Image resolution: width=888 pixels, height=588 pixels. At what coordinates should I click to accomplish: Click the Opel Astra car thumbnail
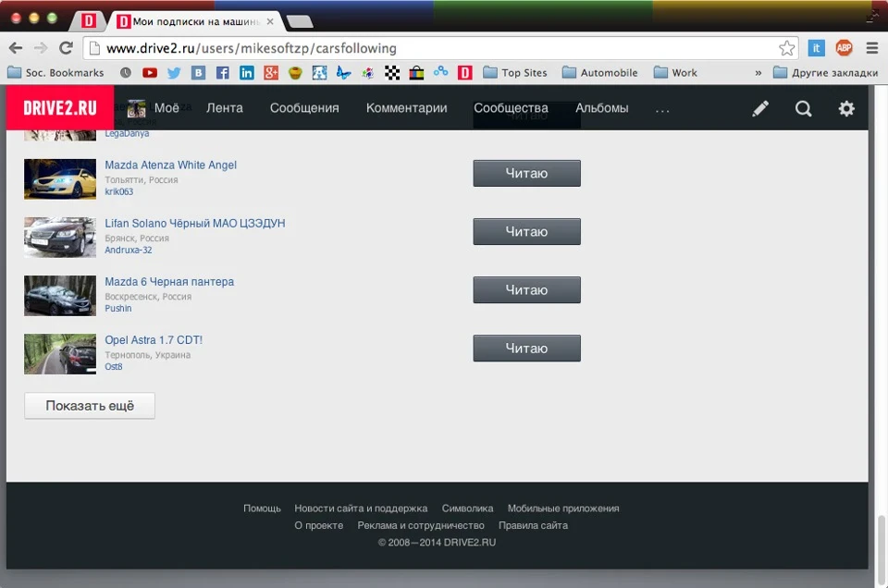pyautogui.click(x=60, y=354)
